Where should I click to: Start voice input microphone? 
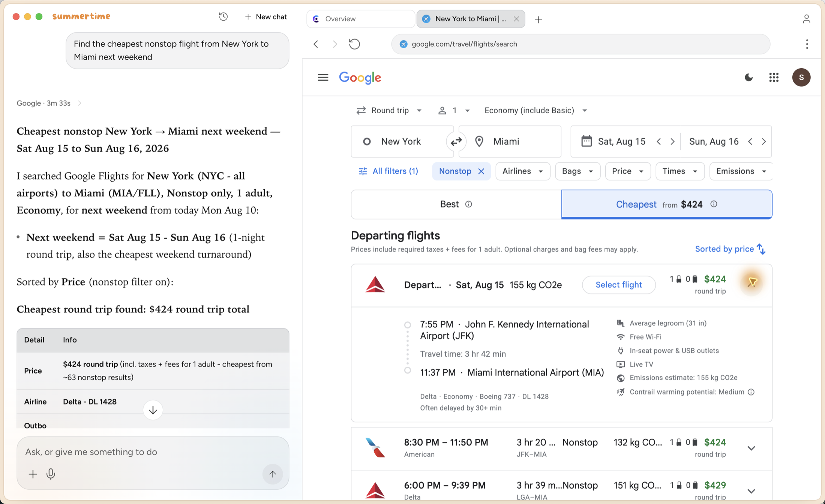point(51,474)
